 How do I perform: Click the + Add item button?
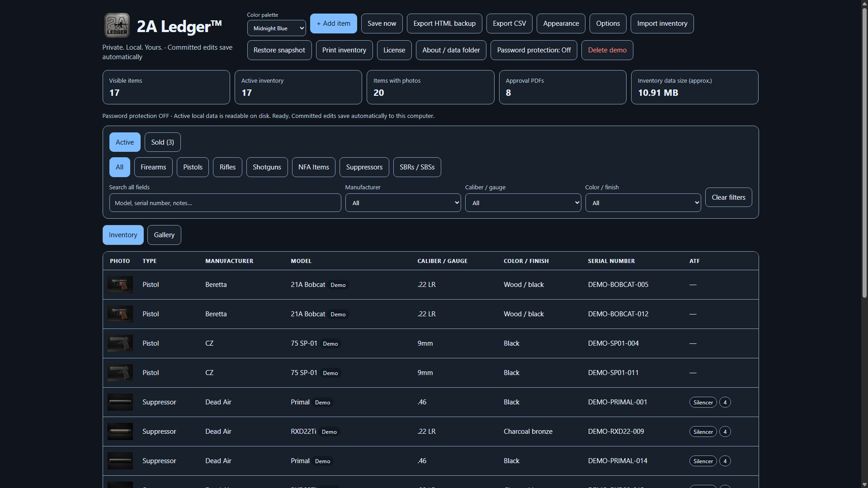(334, 23)
